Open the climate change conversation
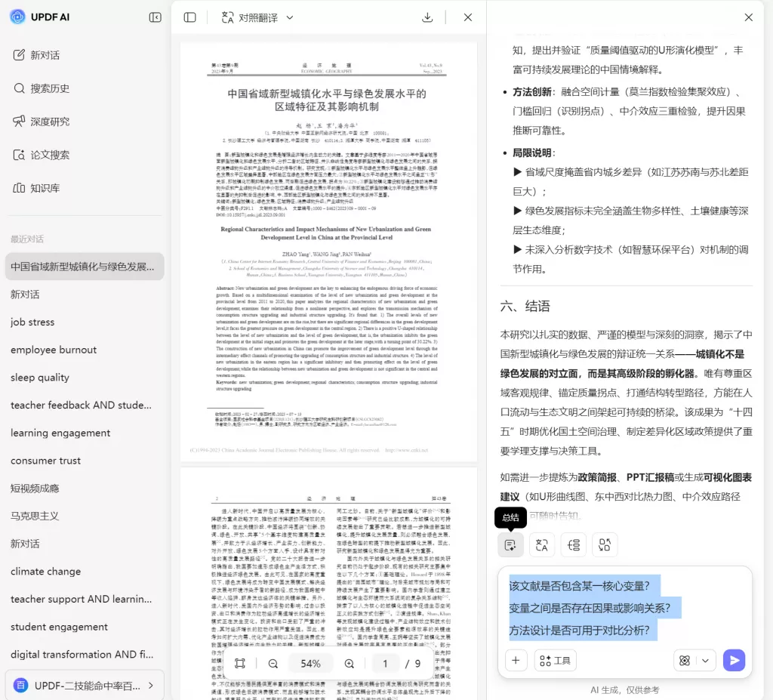 45,571
